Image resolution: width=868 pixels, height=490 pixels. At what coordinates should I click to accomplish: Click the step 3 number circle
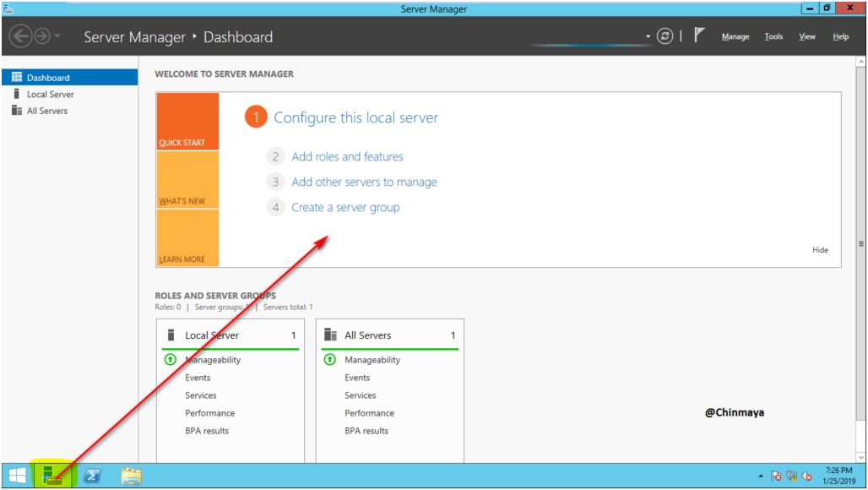tap(275, 182)
